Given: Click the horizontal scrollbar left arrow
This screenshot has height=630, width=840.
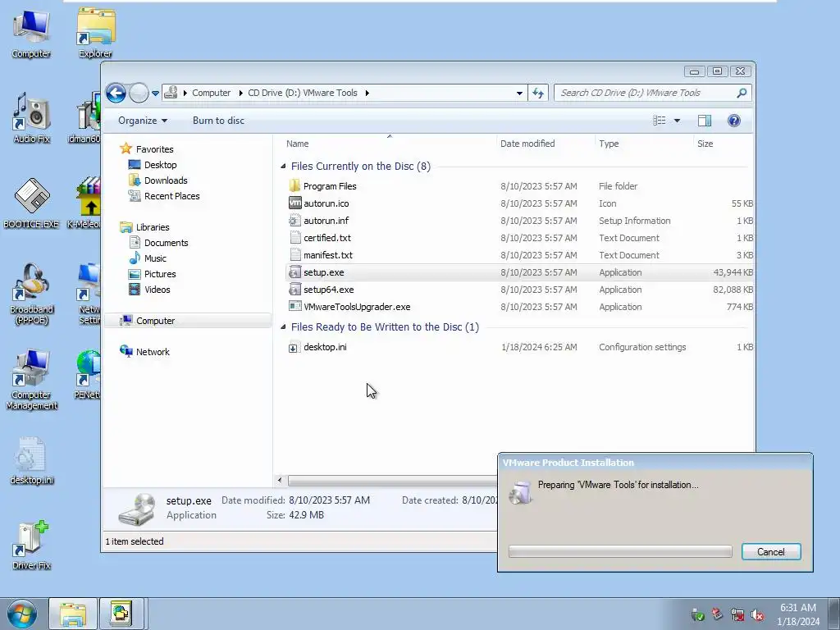Looking at the screenshot, I should pos(280,481).
